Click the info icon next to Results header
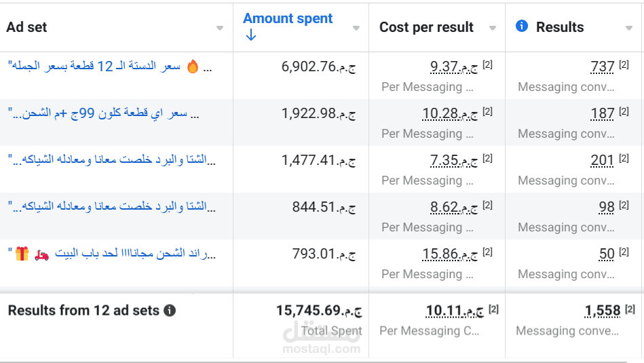Screen dimensions: 644x363 tap(521, 26)
